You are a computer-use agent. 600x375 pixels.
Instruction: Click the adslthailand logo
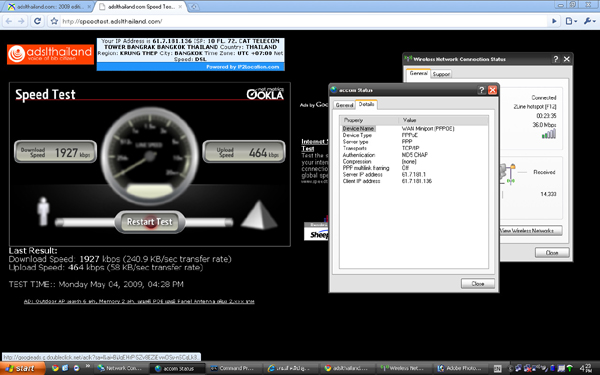pyautogui.click(x=50, y=54)
